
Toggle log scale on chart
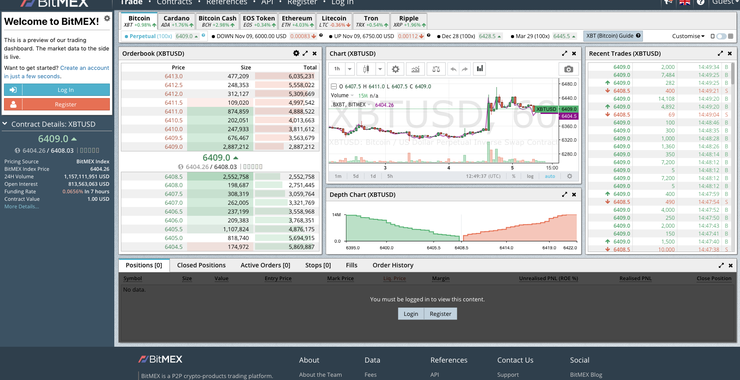tap(530, 176)
